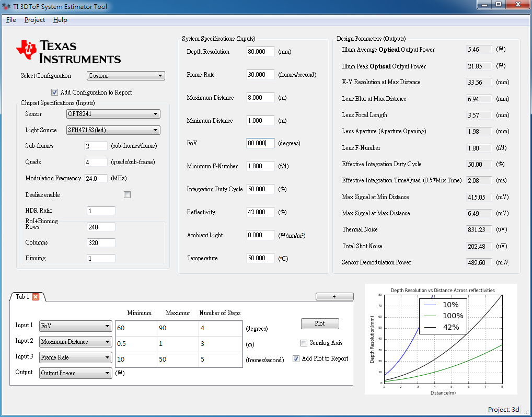Click Input 3 Maximum cell 50

coord(178,360)
